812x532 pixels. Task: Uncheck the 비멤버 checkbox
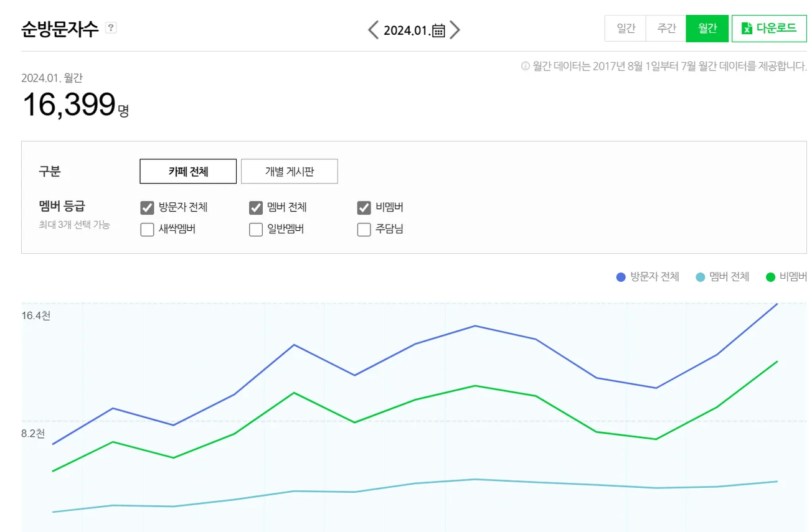click(x=364, y=208)
